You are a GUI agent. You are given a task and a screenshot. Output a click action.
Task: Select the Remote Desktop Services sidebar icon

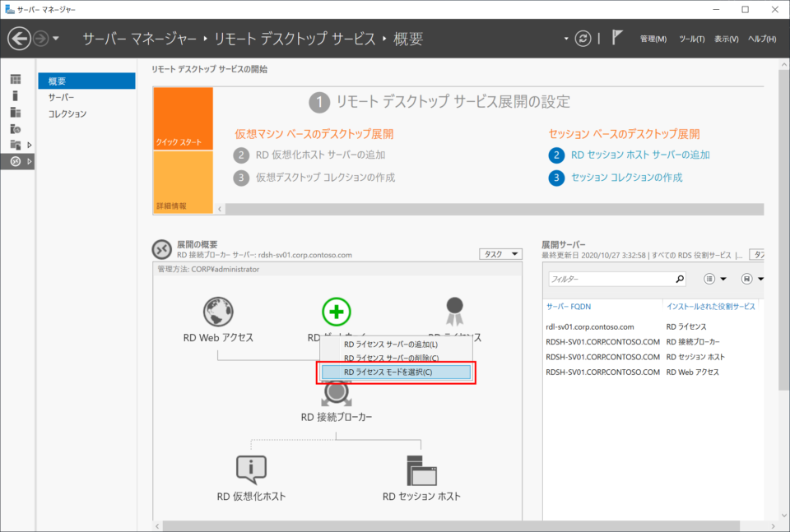16,161
